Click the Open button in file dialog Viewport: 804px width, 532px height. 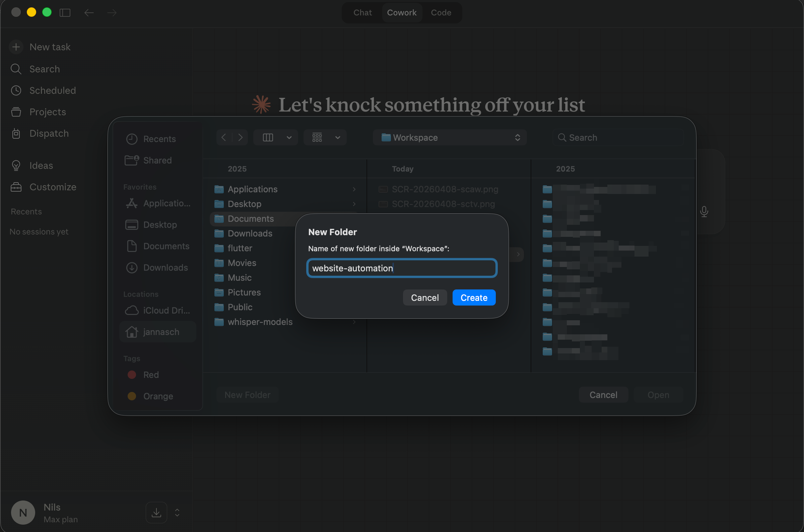point(658,395)
